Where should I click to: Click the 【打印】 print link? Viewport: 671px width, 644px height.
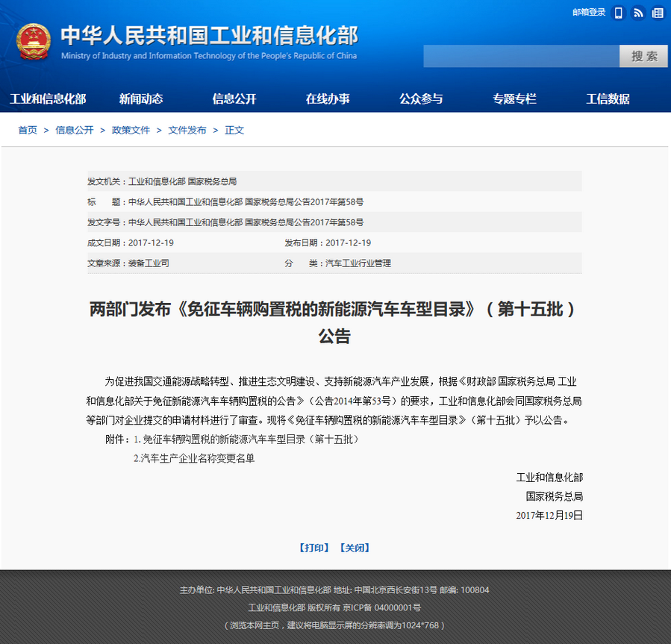click(x=314, y=548)
